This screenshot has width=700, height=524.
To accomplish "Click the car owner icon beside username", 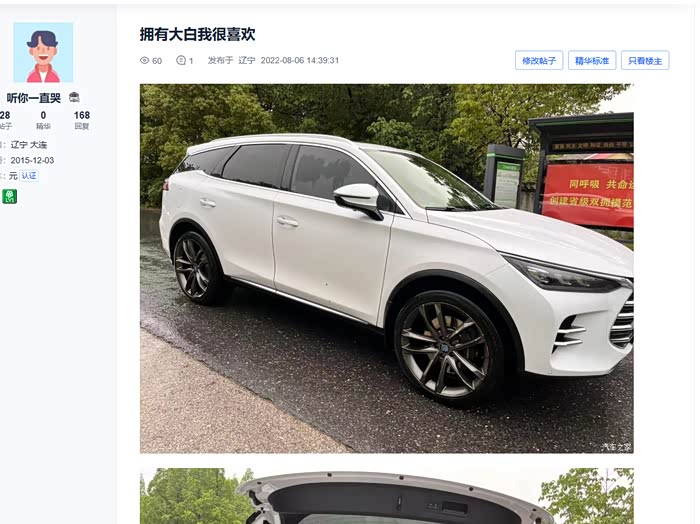I will point(74,97).
